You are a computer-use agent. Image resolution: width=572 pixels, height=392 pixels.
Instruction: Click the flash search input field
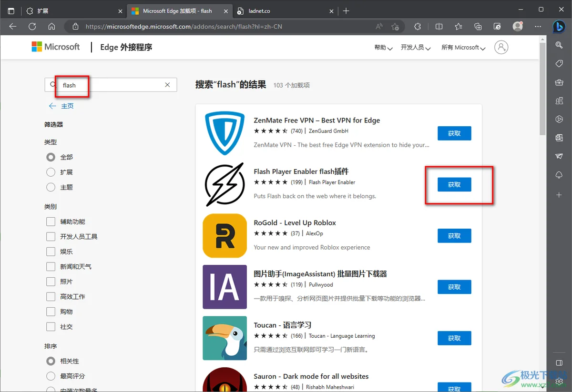(x=112, y=85)
